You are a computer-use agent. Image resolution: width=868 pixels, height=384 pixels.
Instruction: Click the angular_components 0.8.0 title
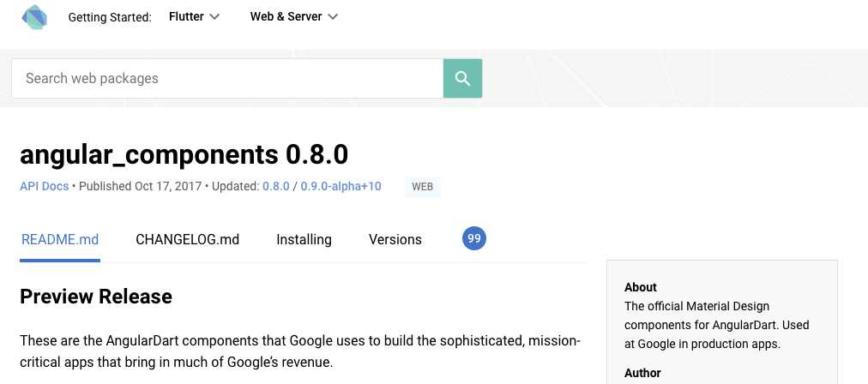click(x=184, y=155)
